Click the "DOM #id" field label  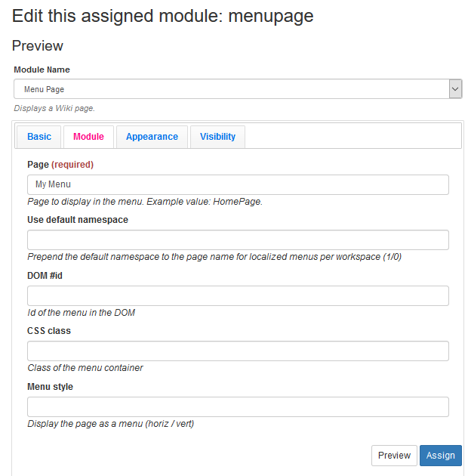45,276
